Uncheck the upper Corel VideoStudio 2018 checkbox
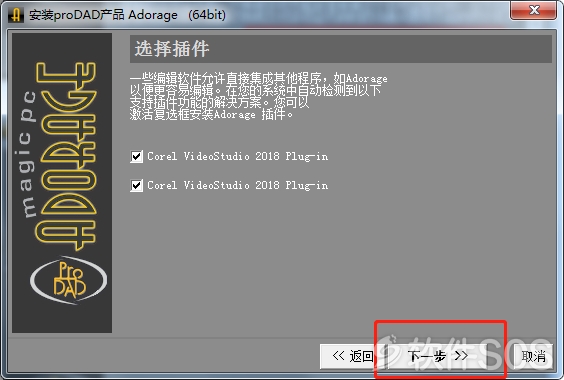Viewport: 564px width, 380px height. click(x=136, y=157)
